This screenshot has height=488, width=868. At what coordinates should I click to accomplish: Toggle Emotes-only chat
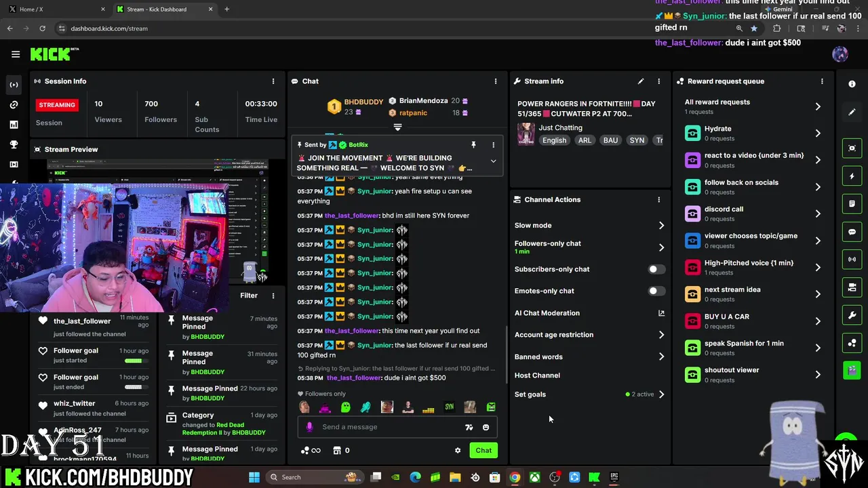656,291
